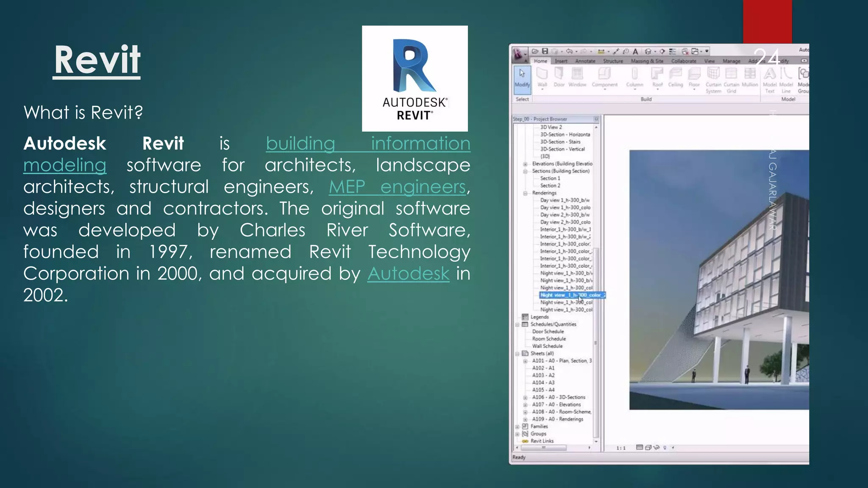Expand sheet A106 - A0 - 3D-Sections

tap(525, 398)
